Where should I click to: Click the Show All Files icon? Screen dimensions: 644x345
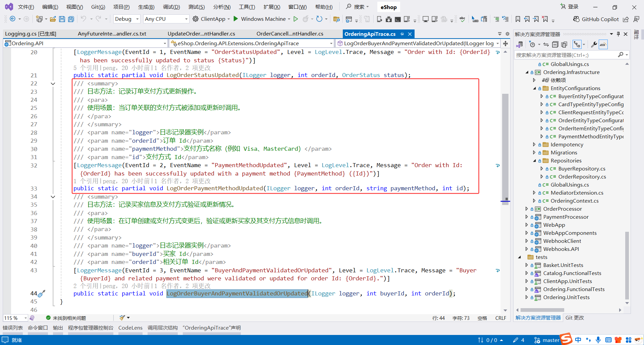[x=564, y=45]
